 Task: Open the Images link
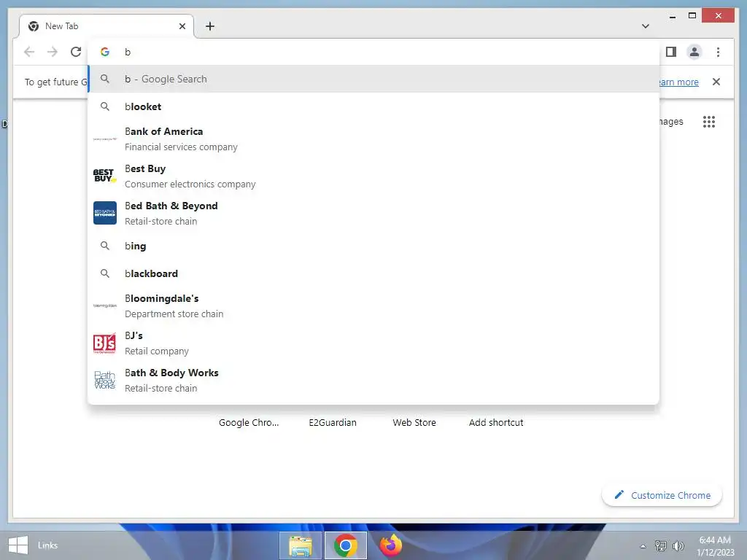[x=671, y=122]
